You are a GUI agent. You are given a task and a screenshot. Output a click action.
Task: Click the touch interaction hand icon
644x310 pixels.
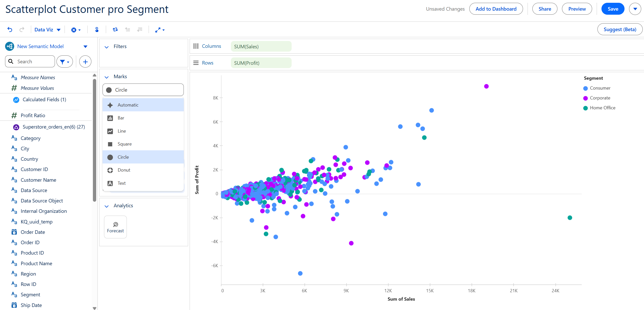[97, 30]
